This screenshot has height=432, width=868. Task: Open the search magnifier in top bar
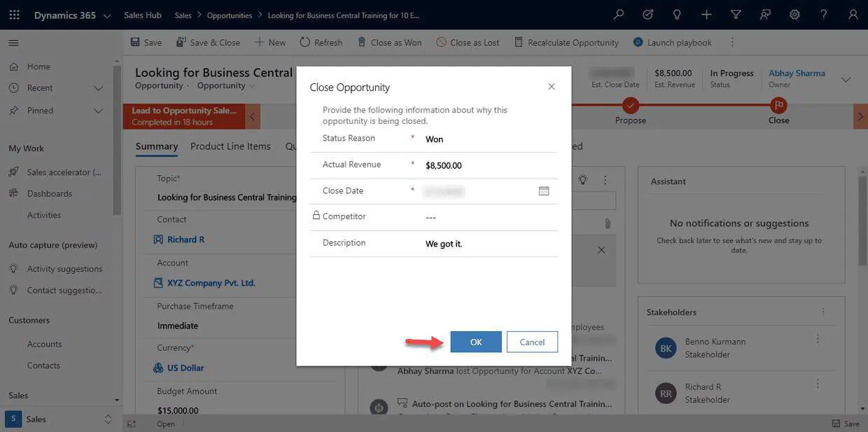point(619,15)
